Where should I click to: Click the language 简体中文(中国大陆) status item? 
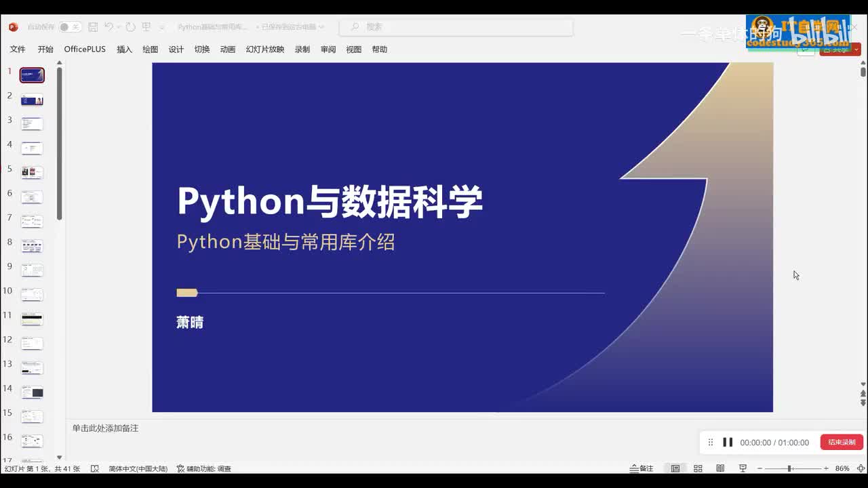point(138,468)
